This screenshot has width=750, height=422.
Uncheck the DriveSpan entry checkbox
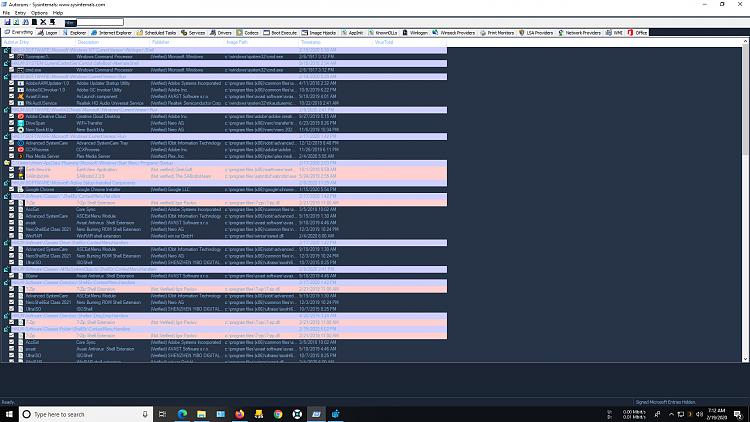pos(11,123)
